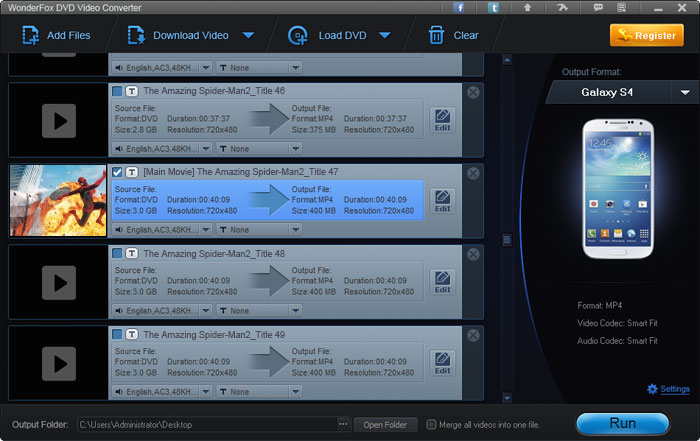Select the Spider-Man thumbnail of Title 47
The height and width of the screenshot is (441, 700).
point(58,200)
